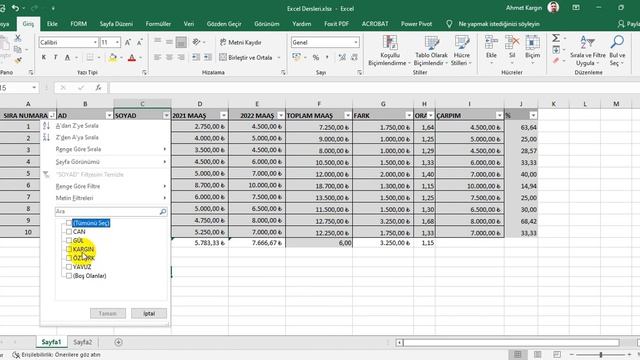
Task: Open Sırala ve Filtre Uygula
Action: click(x=587, y=51)
